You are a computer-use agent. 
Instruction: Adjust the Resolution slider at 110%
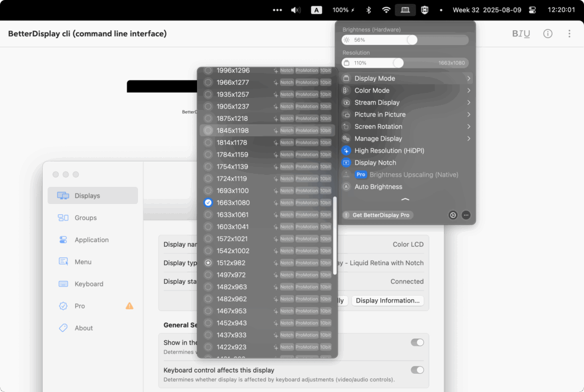pyautogui.click(x=405, y=63)
